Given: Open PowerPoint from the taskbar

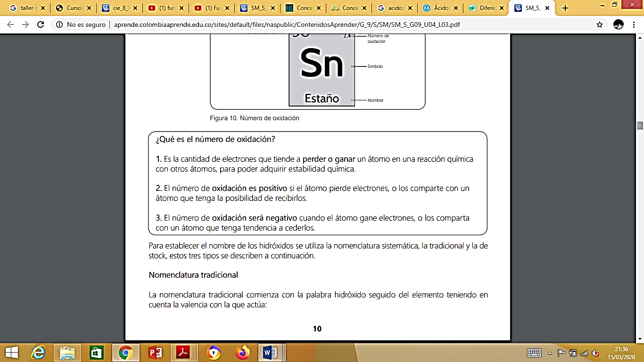Looking at the screenshot, I should coord(155,352).
